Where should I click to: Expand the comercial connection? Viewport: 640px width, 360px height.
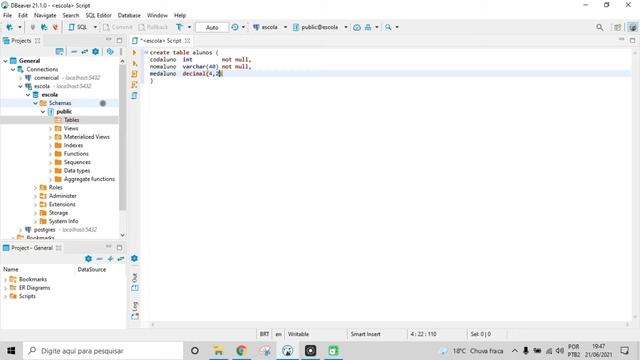pyautogui.click(x=20, y=78)
